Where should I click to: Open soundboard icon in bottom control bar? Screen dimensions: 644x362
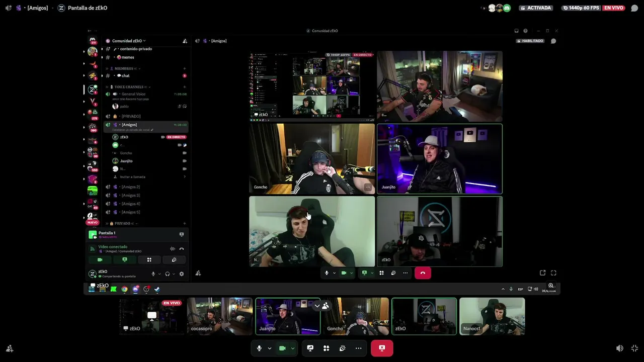click(343, 348)
